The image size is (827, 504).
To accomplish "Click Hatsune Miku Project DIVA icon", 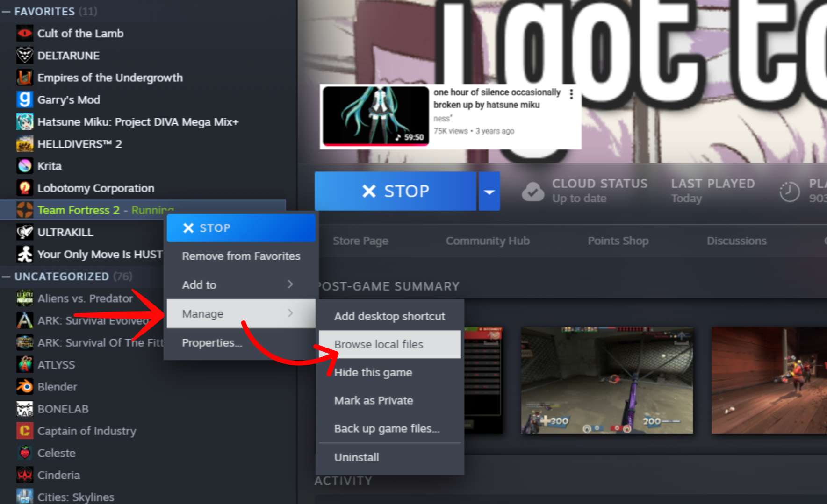I will click(25, 122).
